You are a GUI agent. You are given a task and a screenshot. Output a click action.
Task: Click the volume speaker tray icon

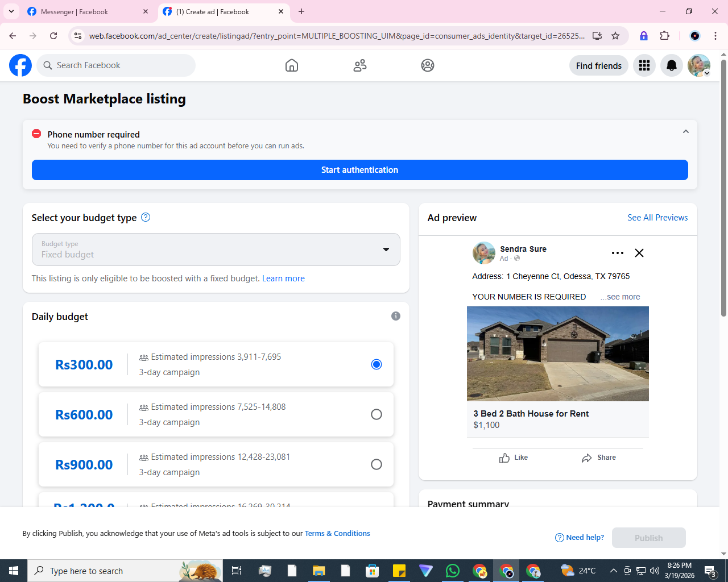point(655,571)
